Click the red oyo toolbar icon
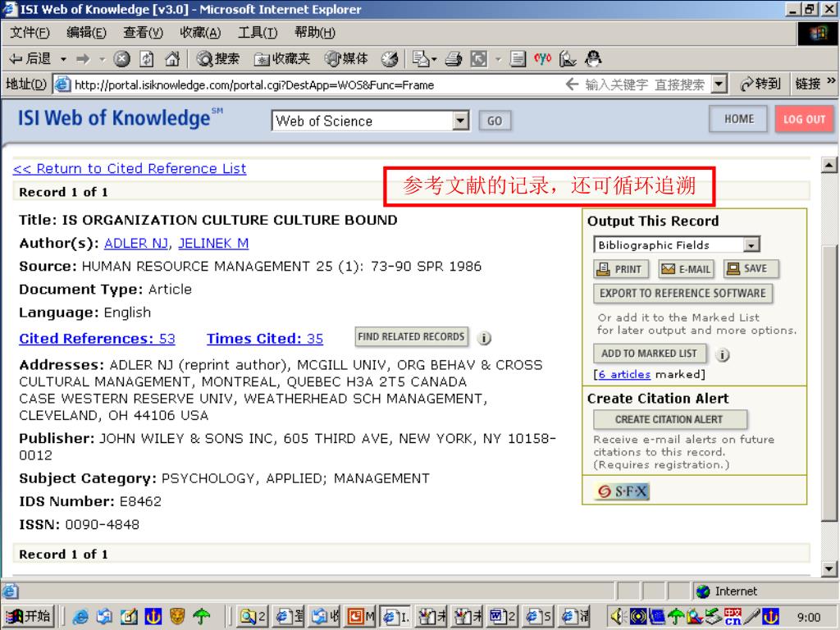The height and width of the screenshot is (630, 840). [542, 58]
